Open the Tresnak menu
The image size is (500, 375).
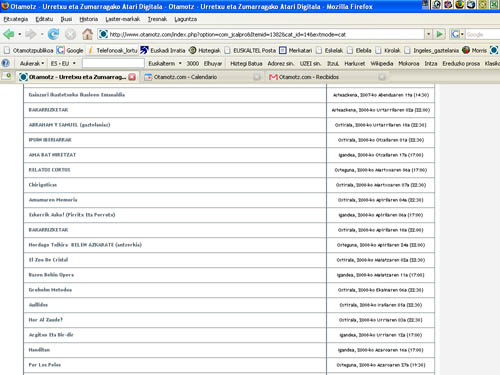pyautogui.click(x=157, y=19)
